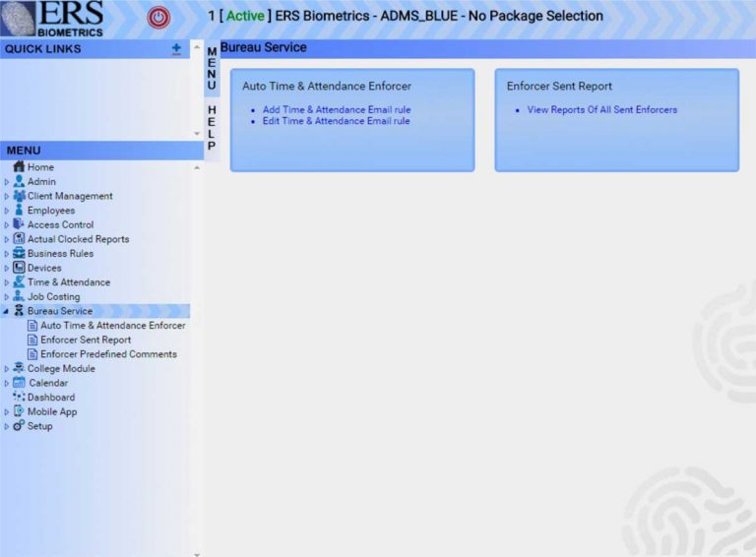
Task: Expand the Employees tree node
Action: coord(6,211)
